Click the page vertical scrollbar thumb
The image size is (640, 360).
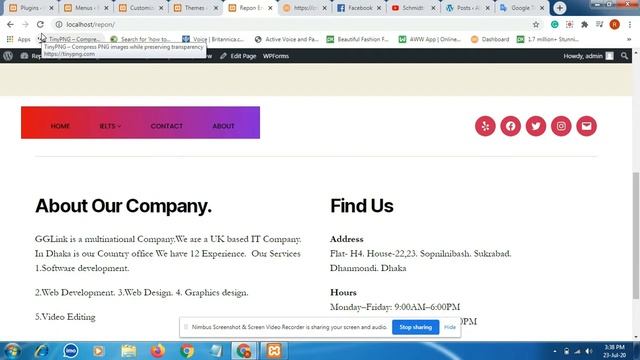click(636, 236)
